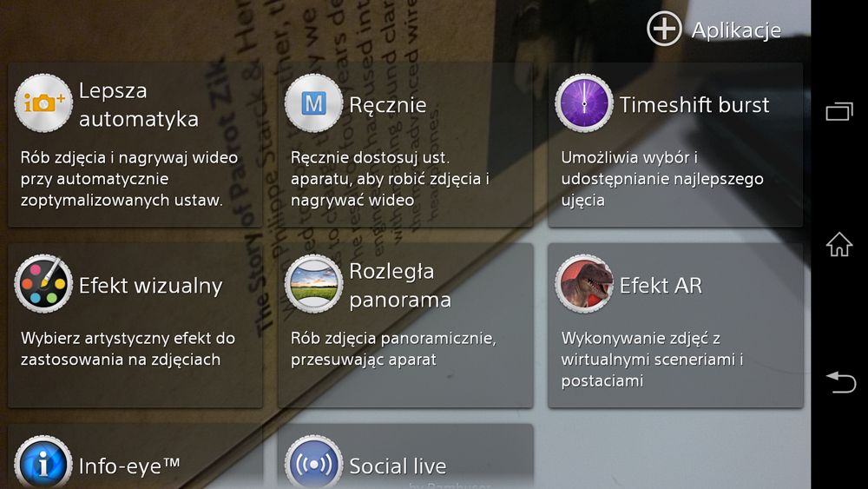Go back using the Android back arrow

[841, 381]
